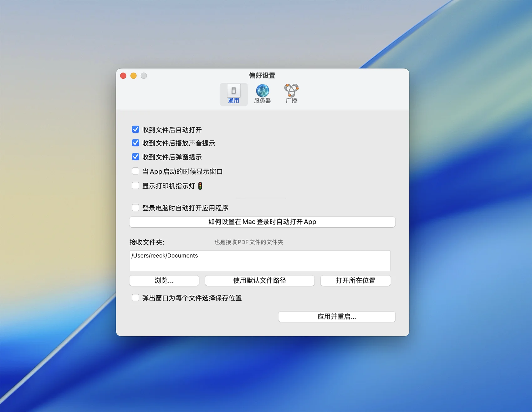This screenshot has height=412, width=532.
Task: Uncheck 收到文件后播放声音提示
Action: (x=136, y=143)
